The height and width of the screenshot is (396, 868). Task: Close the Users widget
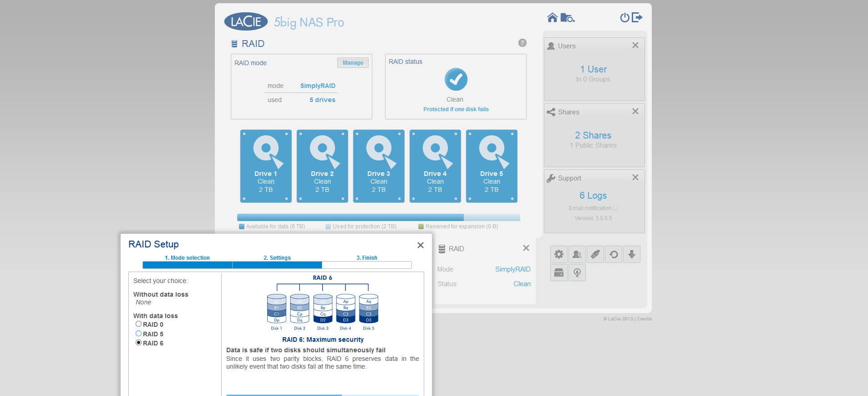pyautogui.click(x=635, y=45)
